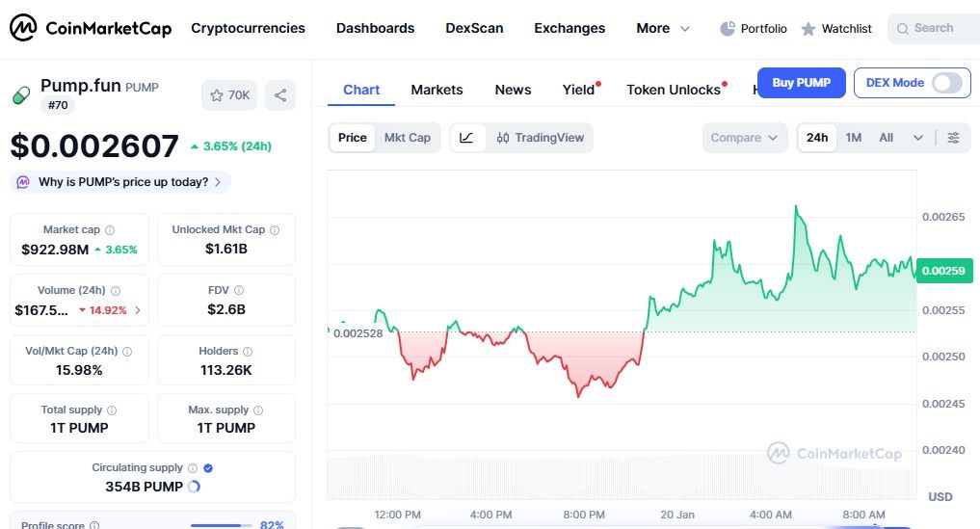
Task: Expand Volume (24h) details chevron
Action: click(138, 310)
